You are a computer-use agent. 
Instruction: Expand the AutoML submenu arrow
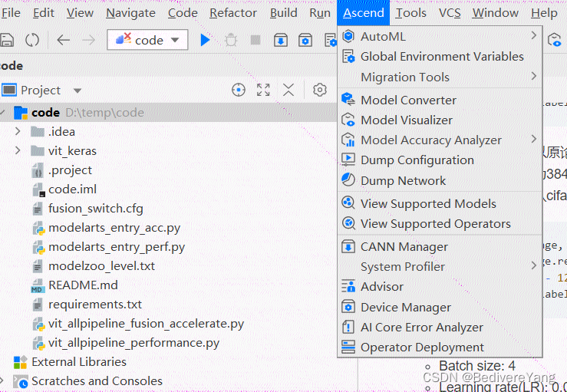pos(534,35)
